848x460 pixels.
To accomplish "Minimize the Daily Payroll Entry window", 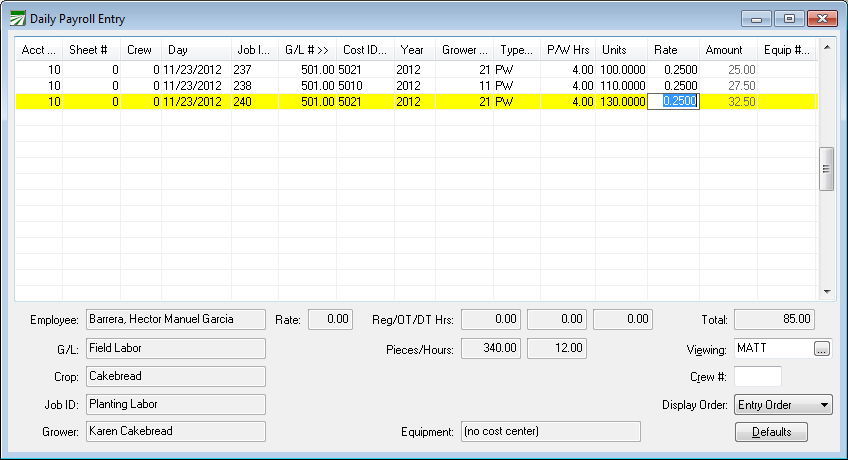I will tap(759, 19).
